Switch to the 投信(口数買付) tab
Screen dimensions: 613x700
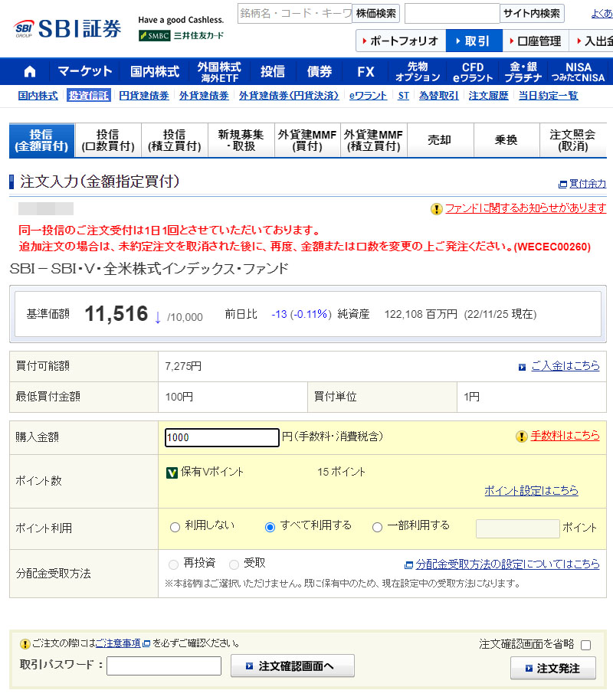click(108, 140)
